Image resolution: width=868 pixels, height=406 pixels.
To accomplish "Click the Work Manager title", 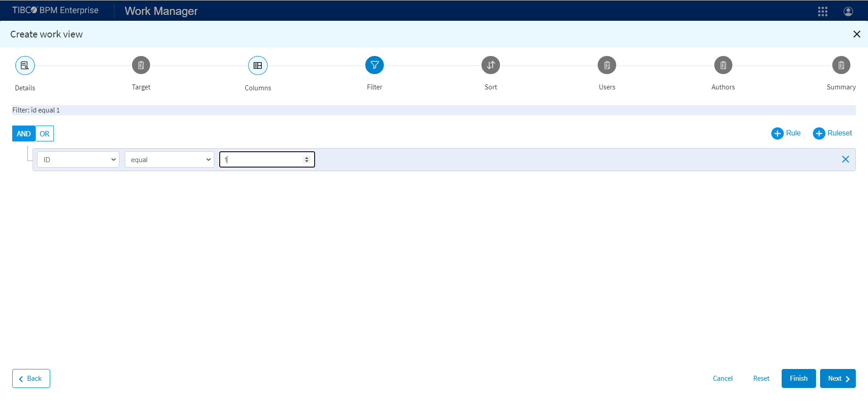I will click(x=161, y=11).
